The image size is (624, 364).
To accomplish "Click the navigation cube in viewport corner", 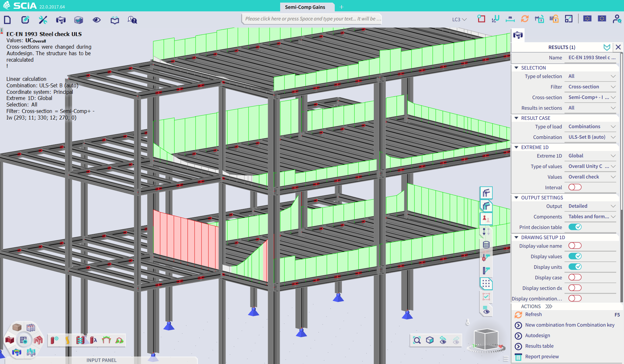I will (x=486, y=339).
